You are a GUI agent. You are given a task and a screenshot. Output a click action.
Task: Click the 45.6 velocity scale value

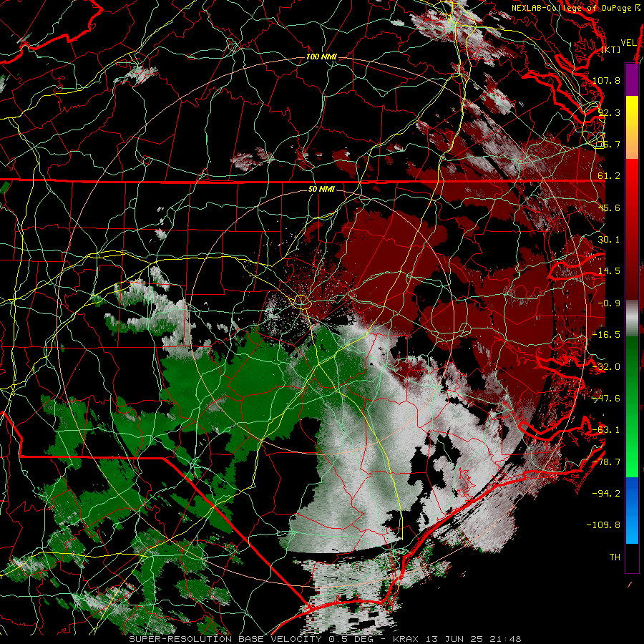609,208
